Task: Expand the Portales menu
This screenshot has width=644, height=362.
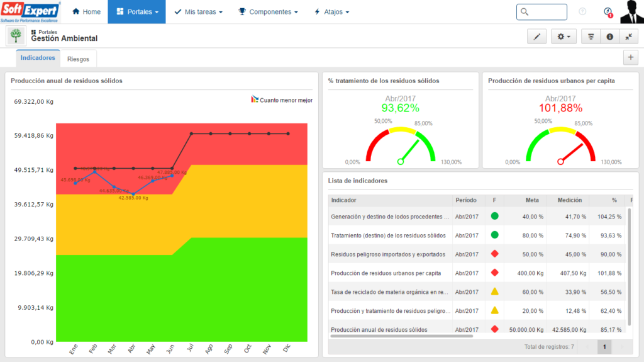Action: click(136, 12)
